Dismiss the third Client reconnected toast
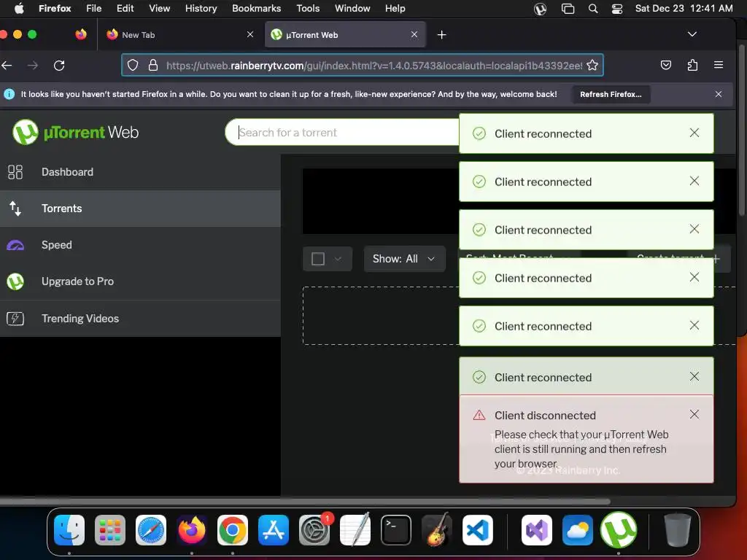This screenshot has height=560, width=747. 694,229
